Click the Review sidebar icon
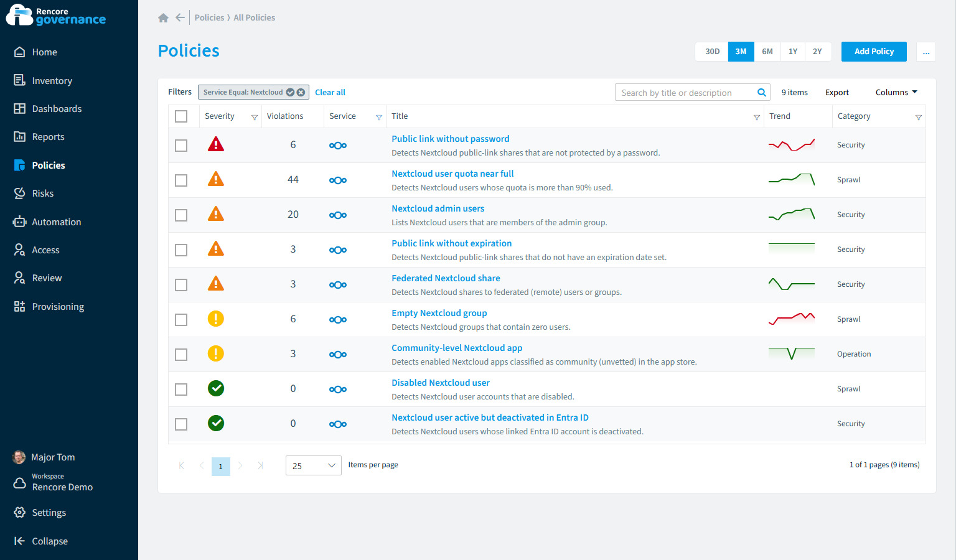The height and width of the screenshot is (560, 956). 20,278
